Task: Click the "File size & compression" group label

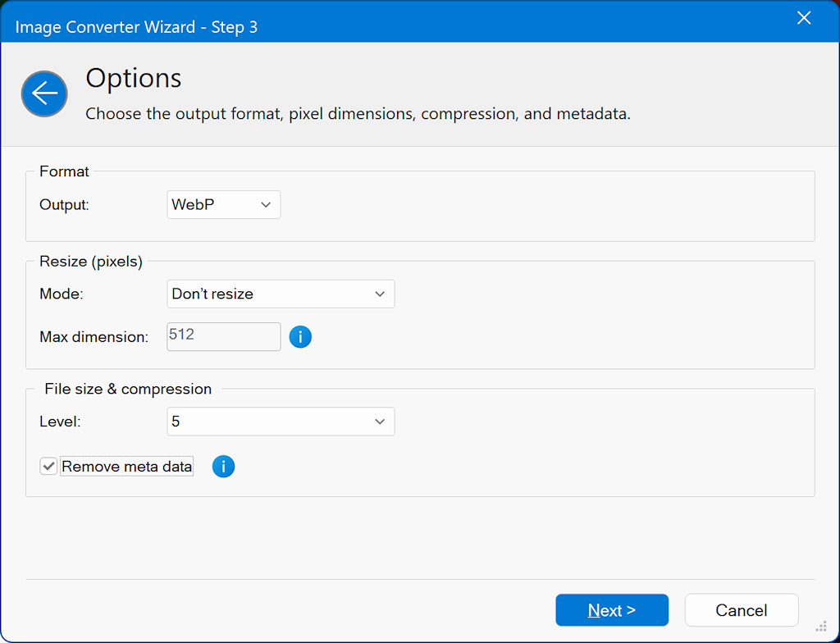Action: point(128,389)
